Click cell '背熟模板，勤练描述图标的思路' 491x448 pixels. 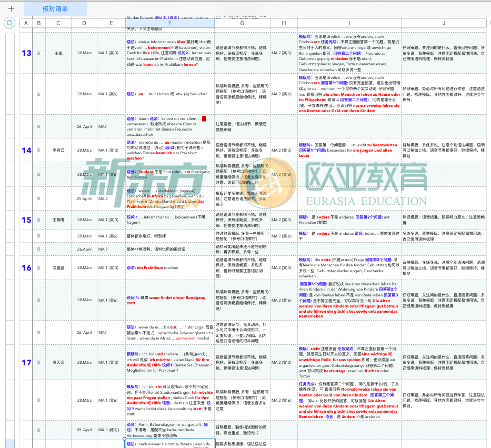point(242,430)
